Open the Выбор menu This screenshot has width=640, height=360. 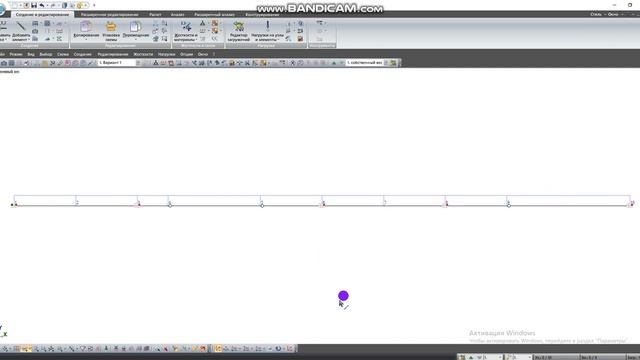tap(46, 54)
